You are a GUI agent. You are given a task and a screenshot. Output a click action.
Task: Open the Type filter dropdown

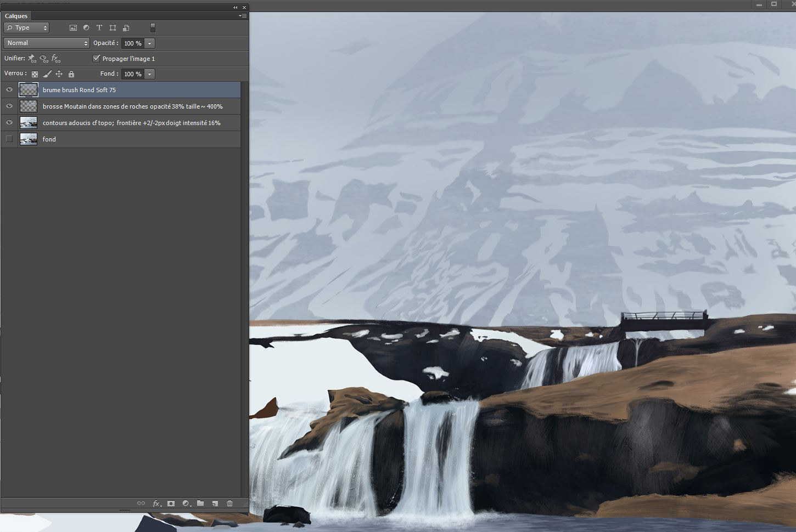pyautogui.click(x=26, y=27)
